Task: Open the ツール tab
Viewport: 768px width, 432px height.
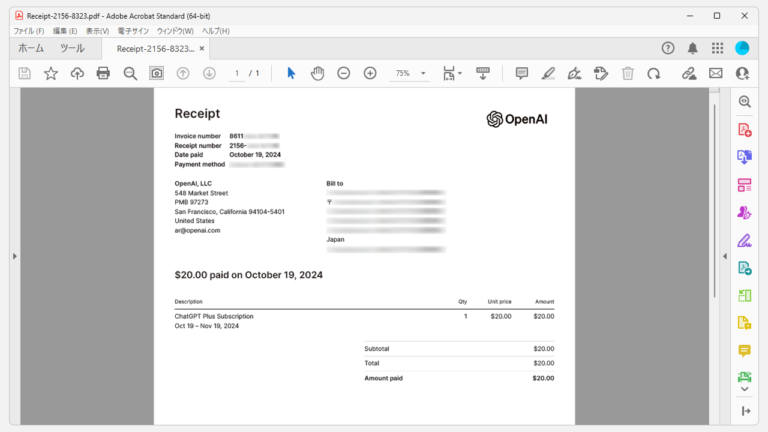Action: 72,48
